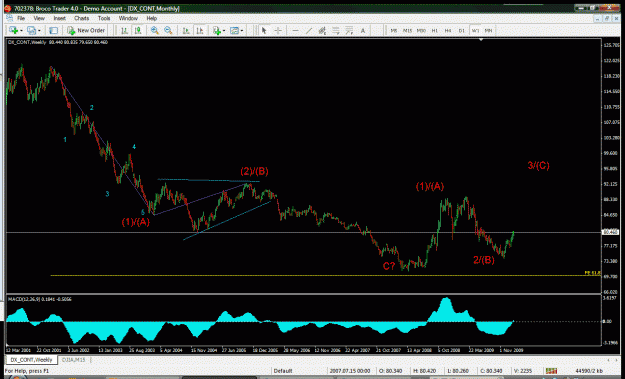Click the V: 2235 volume status field

coord(523,371)
